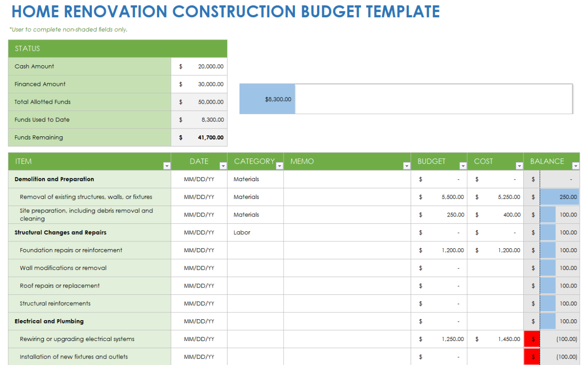This screenshot has width=588, height=365.
Task: Select the red balance indicator for Rewiring
Action: (x=532, y=339)
